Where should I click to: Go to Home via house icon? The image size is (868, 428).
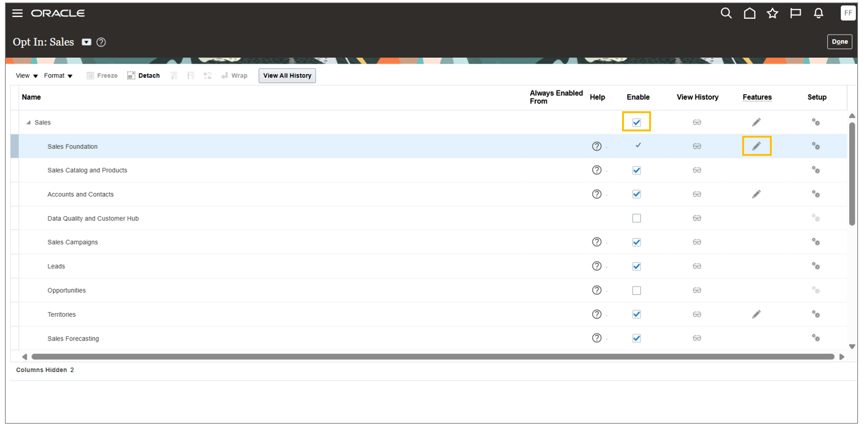[749, 13]
